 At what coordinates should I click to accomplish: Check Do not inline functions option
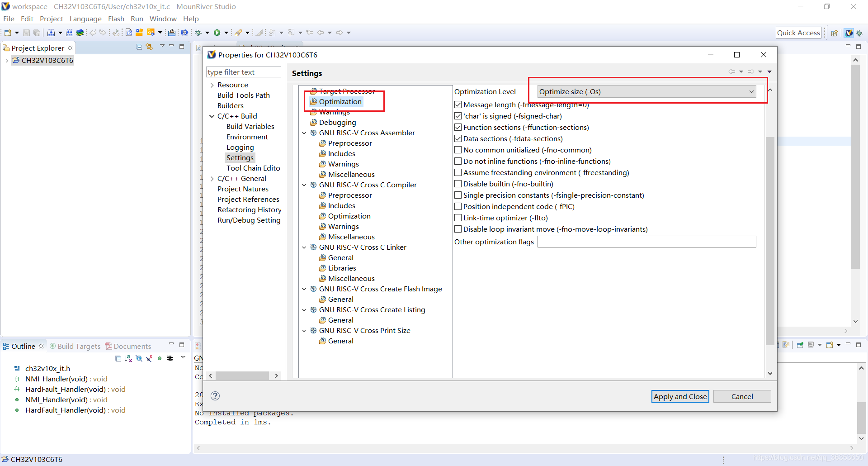pyautogui.click(x=458, y=161)
